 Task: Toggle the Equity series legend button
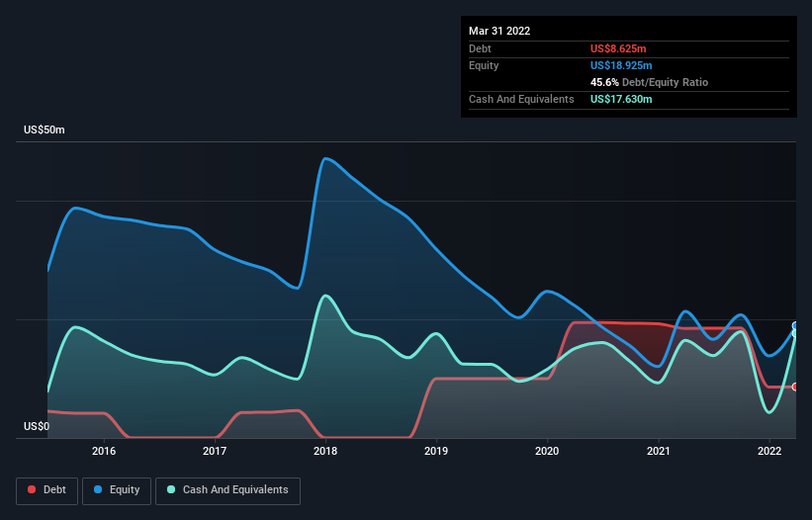pyautogui.click(x=117, y=490)
